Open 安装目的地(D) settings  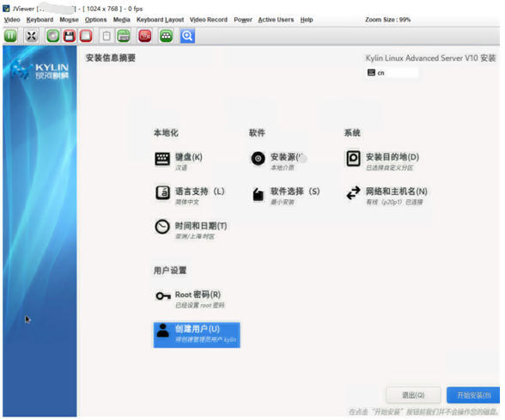(392, 157)
